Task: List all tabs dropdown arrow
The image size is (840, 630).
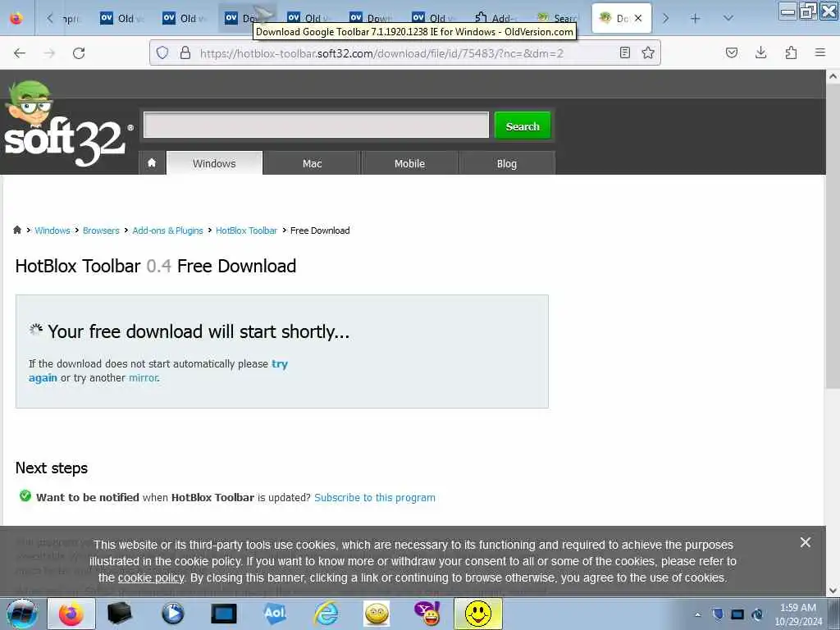Action: coord(728,19)
